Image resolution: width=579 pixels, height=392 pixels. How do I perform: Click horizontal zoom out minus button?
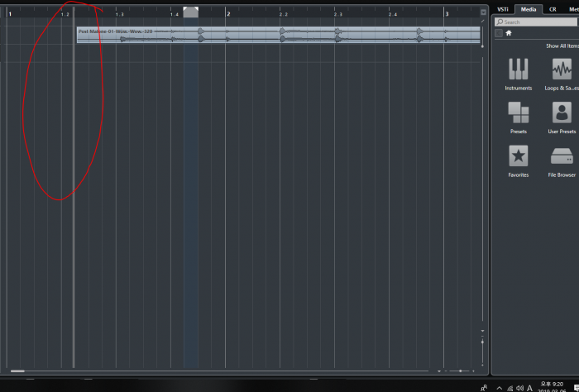[x=446, y=371]
